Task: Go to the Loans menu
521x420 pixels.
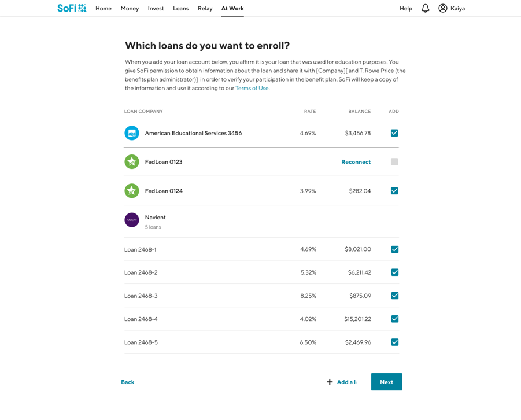Action: 180,9
